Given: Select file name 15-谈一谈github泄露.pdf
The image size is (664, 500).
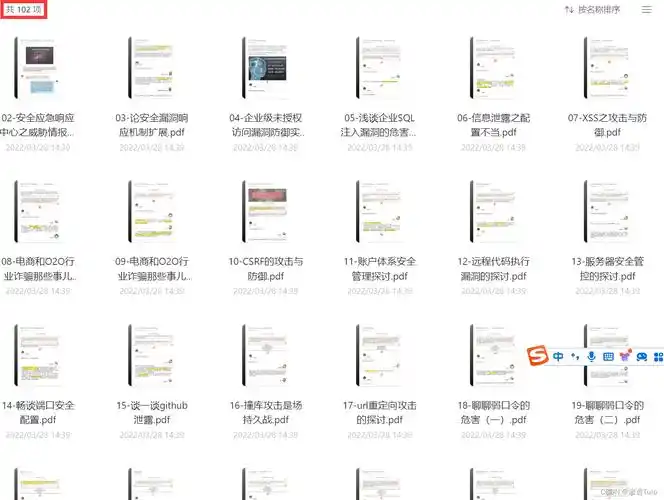Looking at the screenshot, I should pyautogui.click(x=152, y=412).
